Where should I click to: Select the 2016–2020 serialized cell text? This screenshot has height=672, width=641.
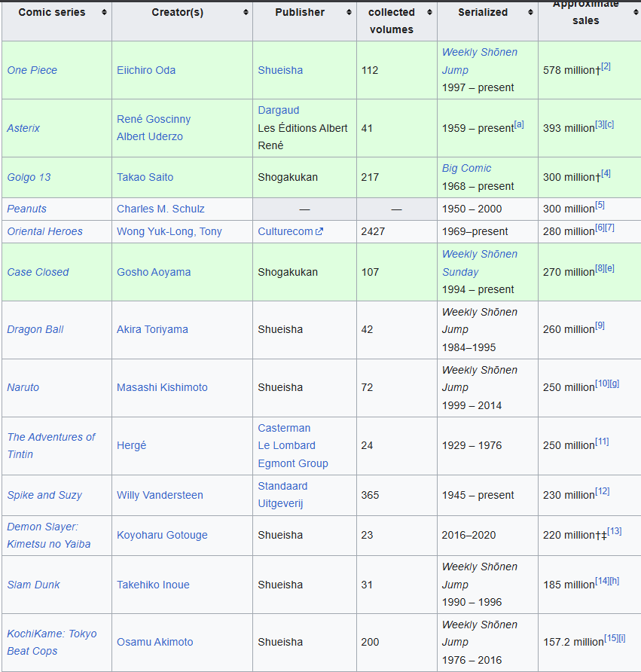click(x=469, y=536)
